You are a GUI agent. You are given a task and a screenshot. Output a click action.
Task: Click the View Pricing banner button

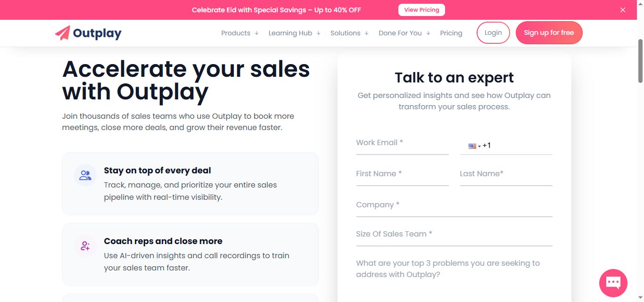pos(421,9)
